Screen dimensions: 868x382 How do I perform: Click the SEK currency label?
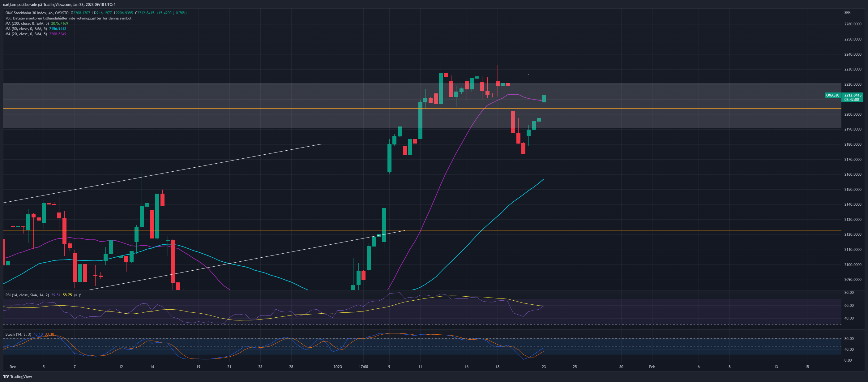tap(847, 12)
